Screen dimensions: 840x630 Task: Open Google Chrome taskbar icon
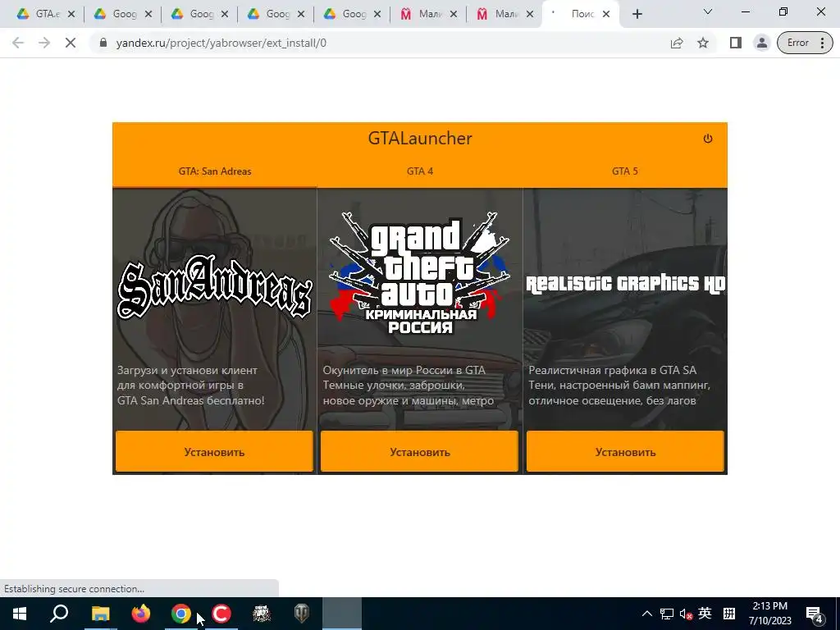click(x=181, y=614)
